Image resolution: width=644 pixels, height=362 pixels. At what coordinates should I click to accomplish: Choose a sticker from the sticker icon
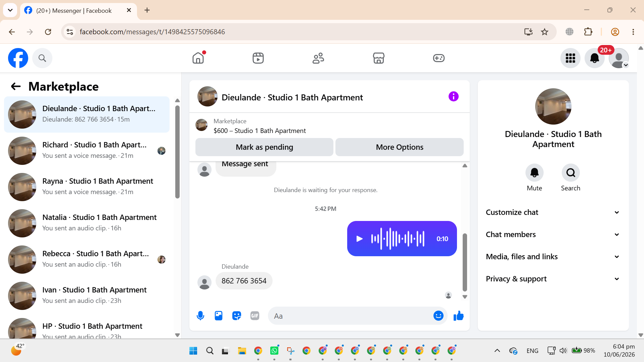(237, 316)
